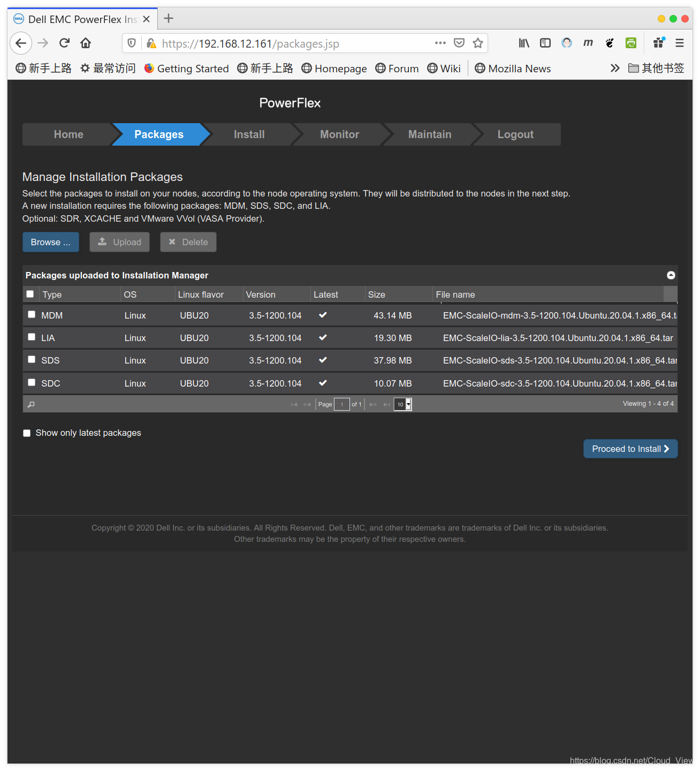The width and height of the screenshot is (700, 771).
Task: Bookmark this page with the star
Action: (x=478, y=43)
